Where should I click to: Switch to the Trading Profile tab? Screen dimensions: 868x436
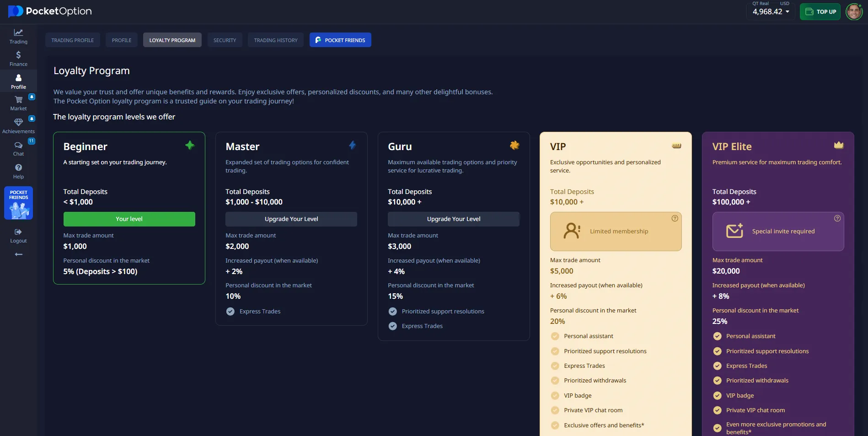72,40
